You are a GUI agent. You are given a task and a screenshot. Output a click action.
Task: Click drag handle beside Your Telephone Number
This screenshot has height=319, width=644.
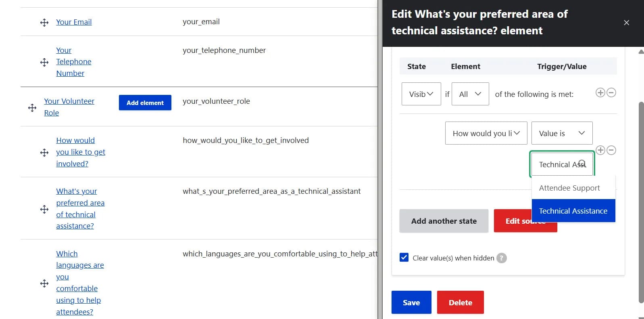(x=44, y=62)
